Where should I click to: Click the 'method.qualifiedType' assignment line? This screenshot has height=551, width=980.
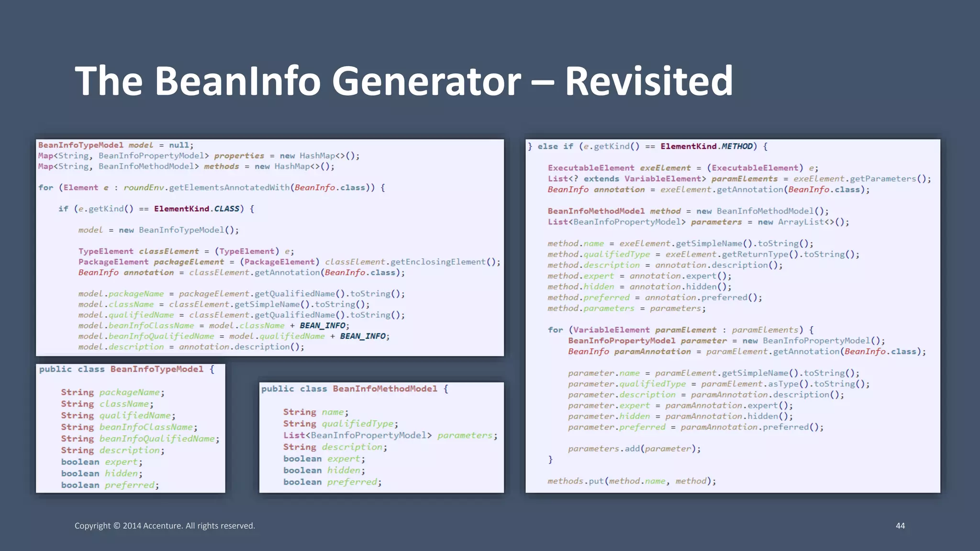click(x=703, y=254)
